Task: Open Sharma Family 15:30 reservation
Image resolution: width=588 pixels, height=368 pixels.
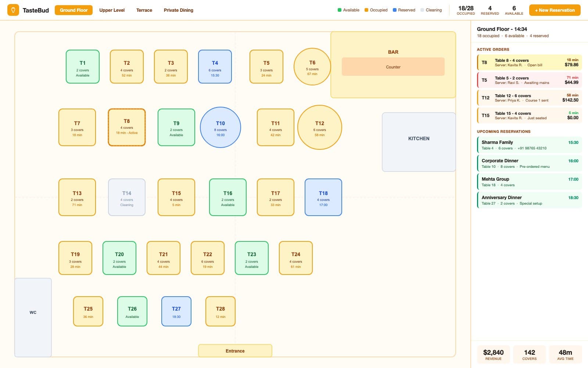Action: [529, 145]
